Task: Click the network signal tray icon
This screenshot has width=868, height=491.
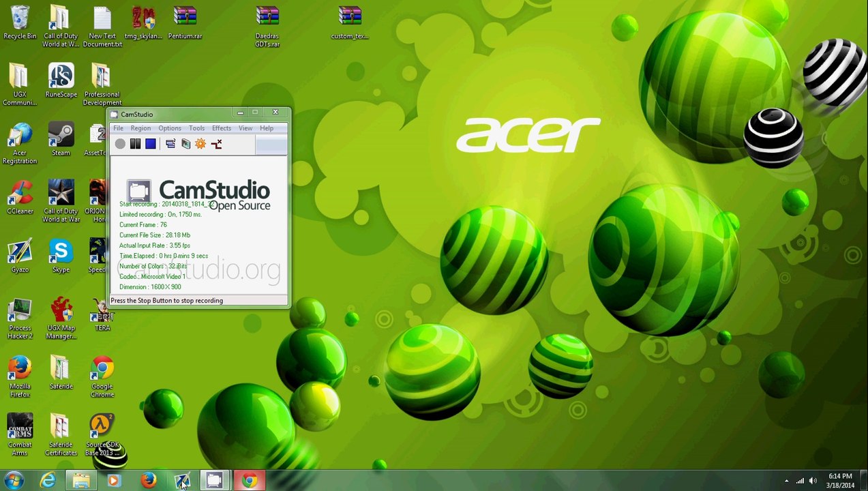Action: 800,481
